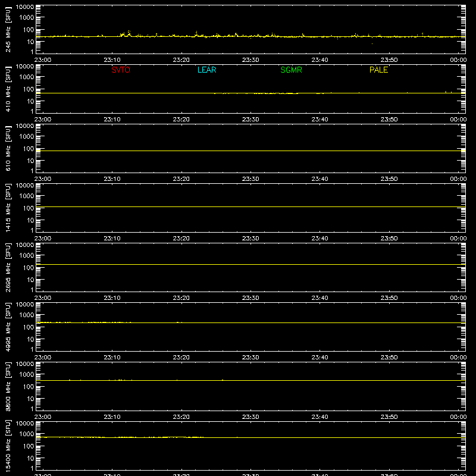Click 23:00 time label below 410 MHz plot
This screenshot has height=476, width=476.
click(x=43, y=120)
